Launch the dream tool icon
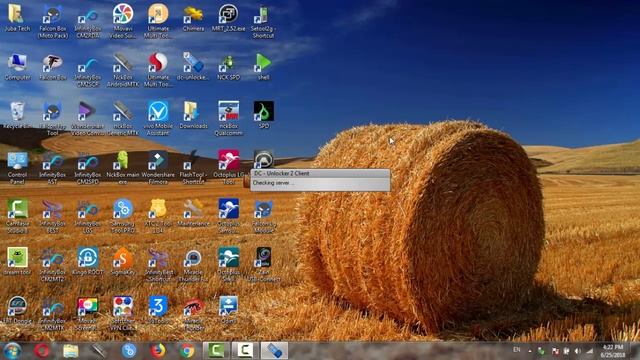The height and width of the screenshot is (360, 640). point(17,262)
